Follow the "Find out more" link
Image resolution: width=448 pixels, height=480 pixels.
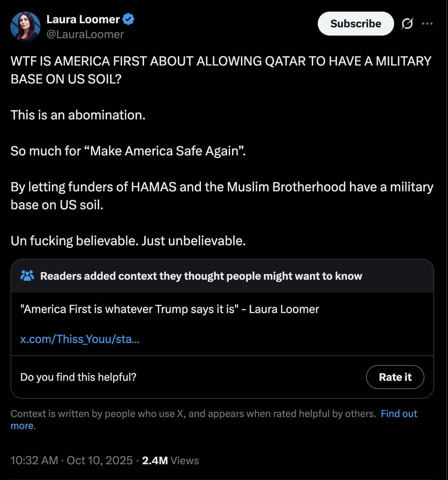[399, 414]
